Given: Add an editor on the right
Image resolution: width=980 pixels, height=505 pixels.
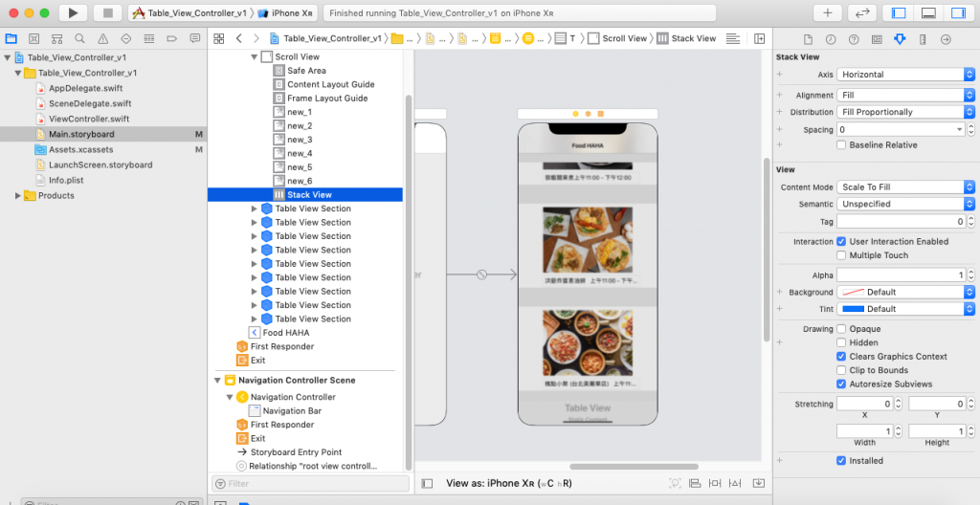Looking at the screenshot, I should 759,39.
